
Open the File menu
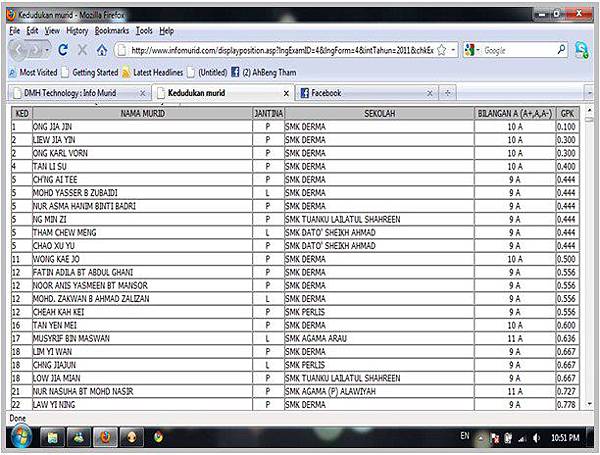14,31
